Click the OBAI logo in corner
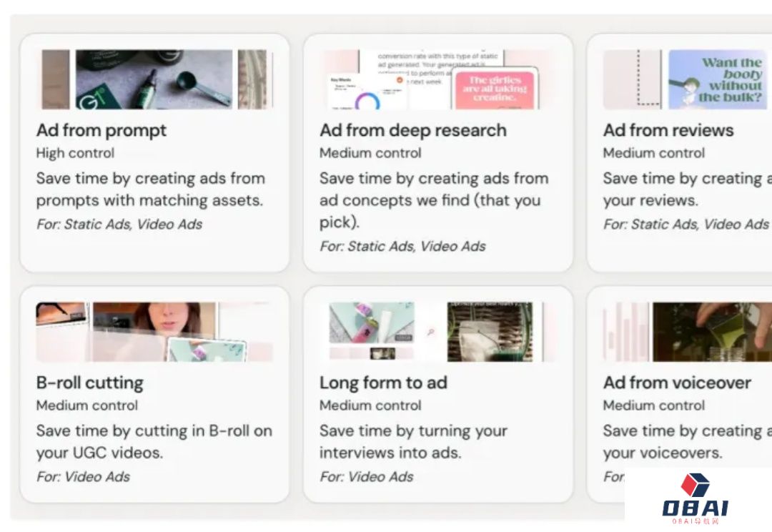The width and height of the screenshot is (772, 532). [696, 498]
